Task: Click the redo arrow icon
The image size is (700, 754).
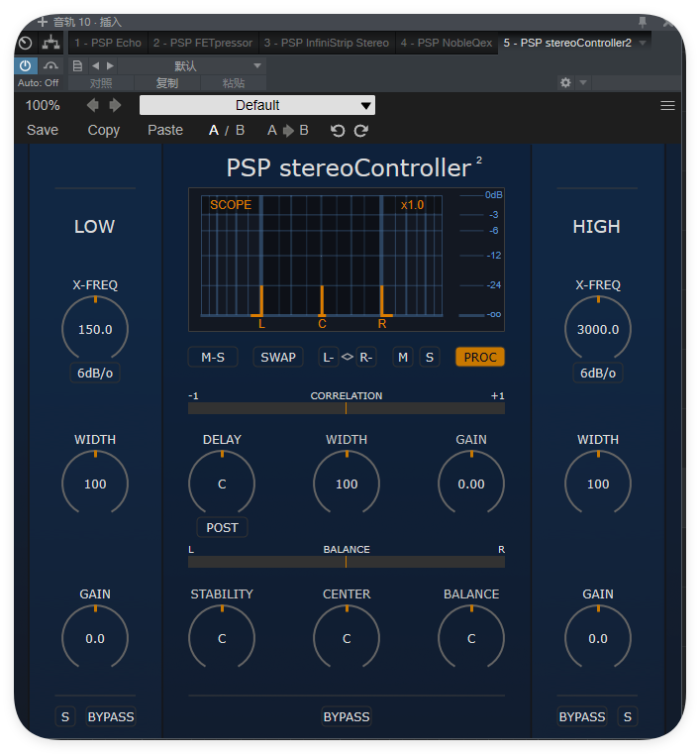Action: 360,131
